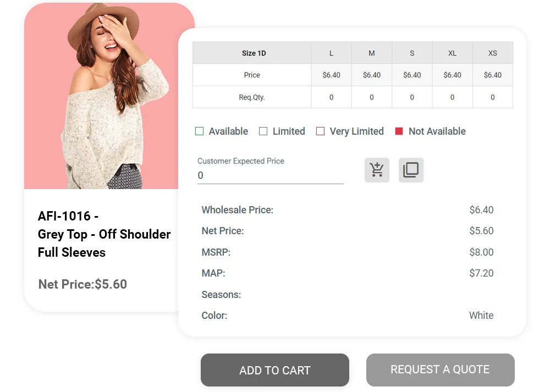This screenshot has height=392, width=550.
Task: Click the Customer Expected Price input field
Action: tap(270, 175)
